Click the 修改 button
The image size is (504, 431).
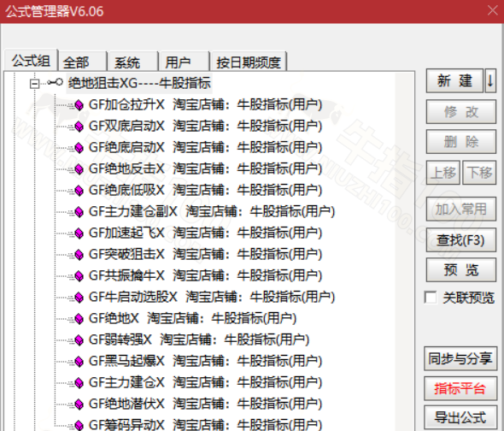[461, 112]
